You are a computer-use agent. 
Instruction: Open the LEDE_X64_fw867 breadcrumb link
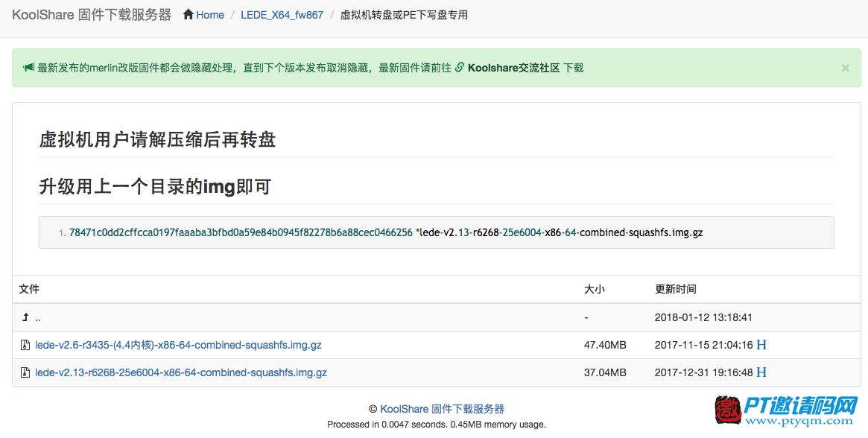(282, 15)
